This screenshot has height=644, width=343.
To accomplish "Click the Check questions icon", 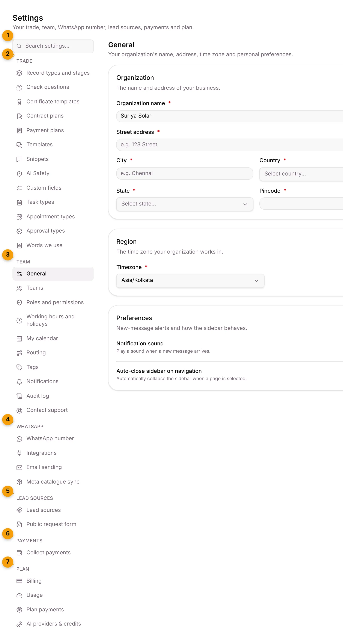I will tap(19, 87).
